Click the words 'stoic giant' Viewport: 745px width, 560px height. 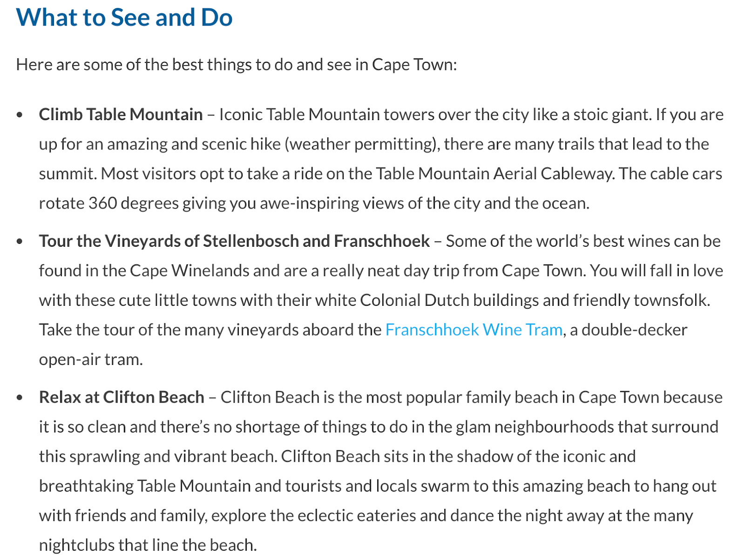click(x=612, y=115)
